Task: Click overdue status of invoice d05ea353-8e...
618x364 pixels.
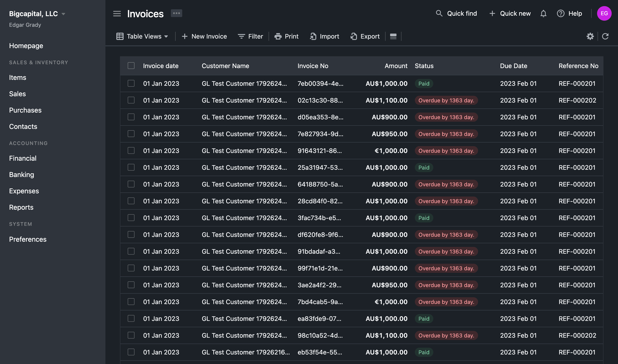Action: coord(446,117)
